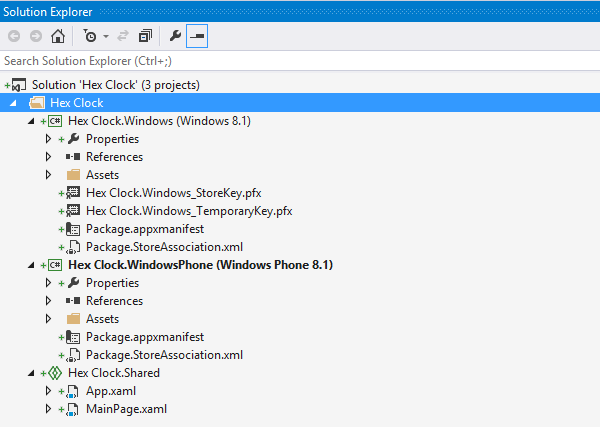Screen dimensions: 600x427
Task: Select the highlighted Hex Clock folder label
Action: (77, 103)
